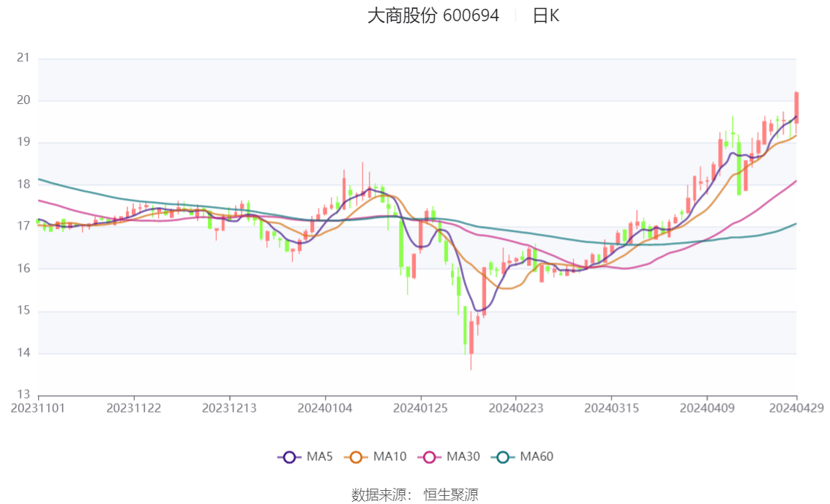Click the 20240409 x-axis date label
Screen dimensions: 830x504
tap(707, 408)
